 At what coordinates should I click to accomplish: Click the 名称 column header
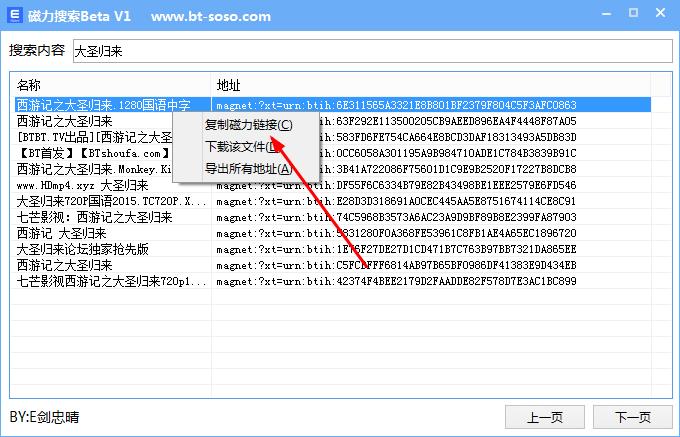click(110, 85)
